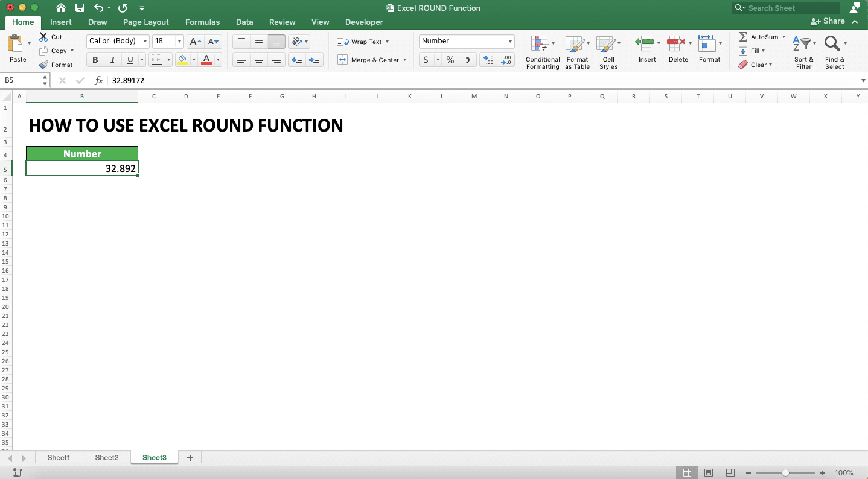Open the Merge & Center dropdown arrow
868x479 pixels.
pos(404,60)
